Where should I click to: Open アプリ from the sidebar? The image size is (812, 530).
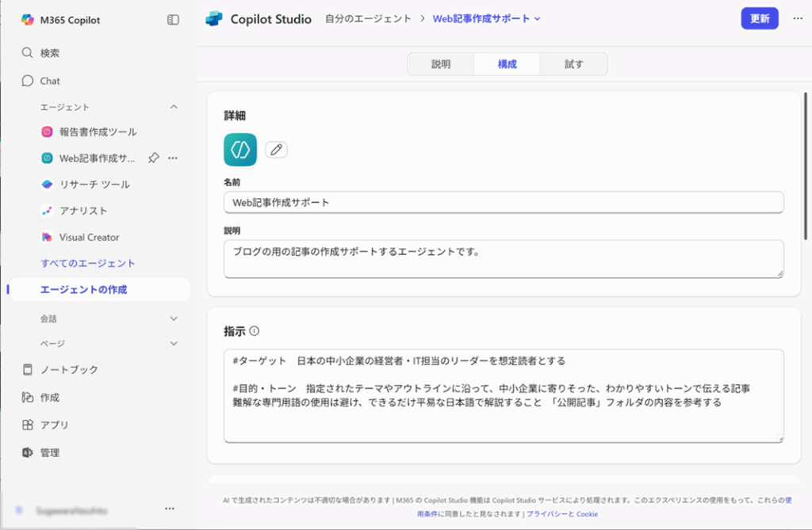[45, 425]
